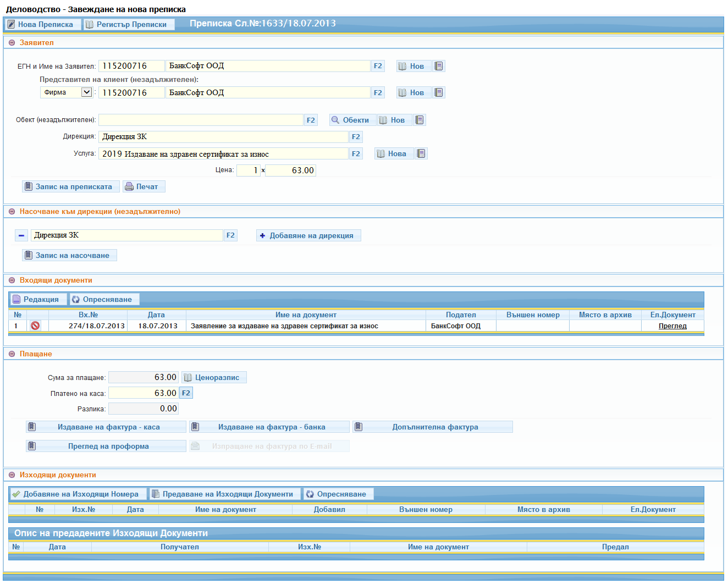Collapse the Входящи документи section
This screenshot has width=728, height=584.
click(x=12, y=280)
